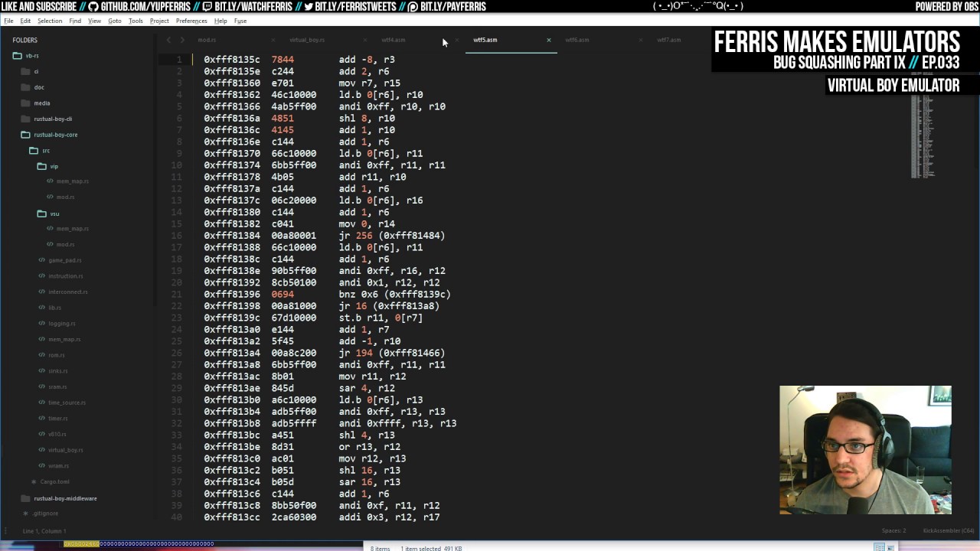Go to next tab with right arrow
Viewport: 980px width, 551px height.
point(182,40)
